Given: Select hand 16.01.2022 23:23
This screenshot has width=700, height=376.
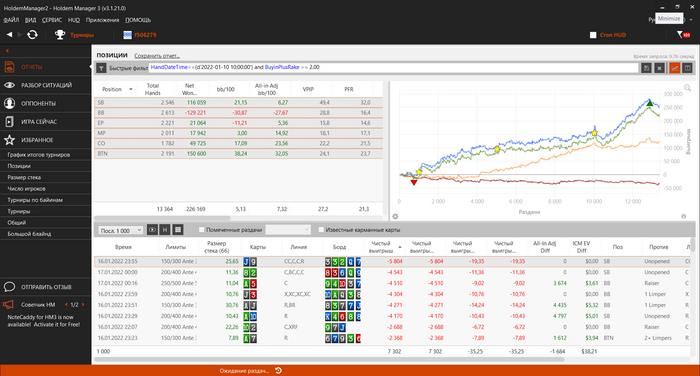Looking at the screenshot, I should pos(392,338).
